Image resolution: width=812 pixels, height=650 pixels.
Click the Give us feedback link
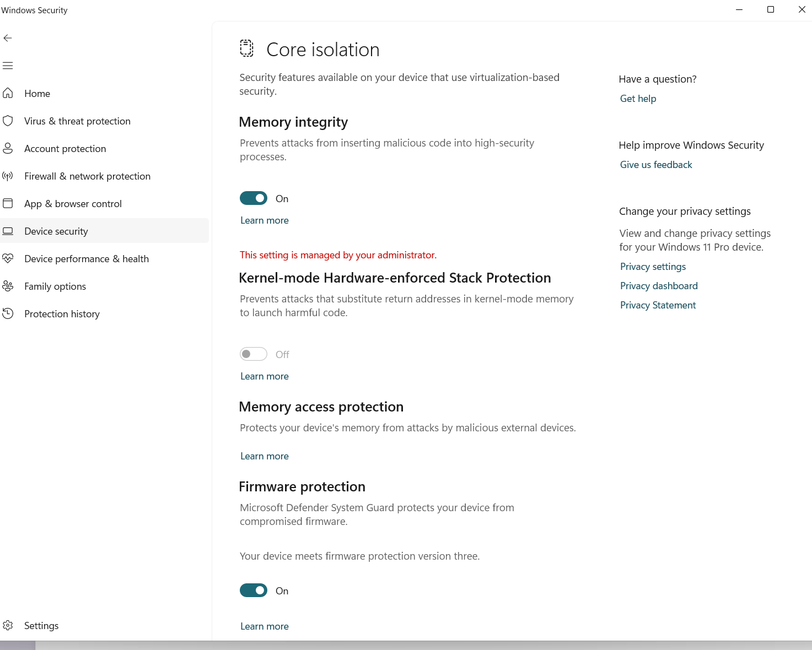(656, 165)
